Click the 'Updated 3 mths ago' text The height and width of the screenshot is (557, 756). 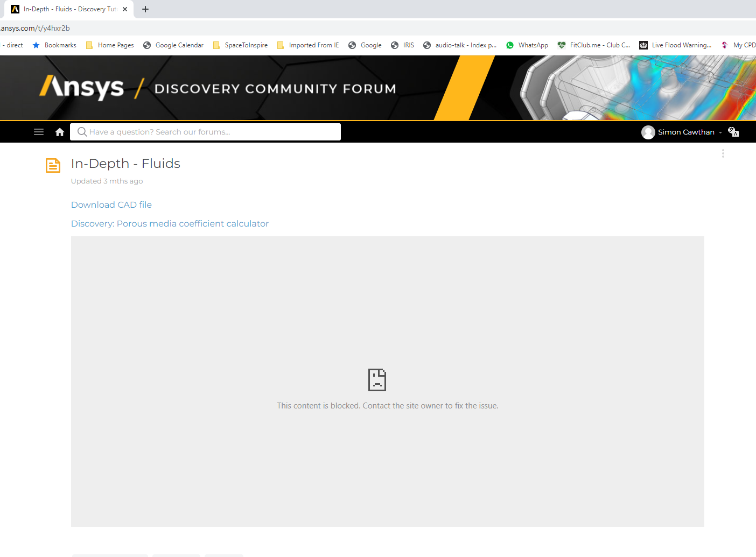coord(107,181)
